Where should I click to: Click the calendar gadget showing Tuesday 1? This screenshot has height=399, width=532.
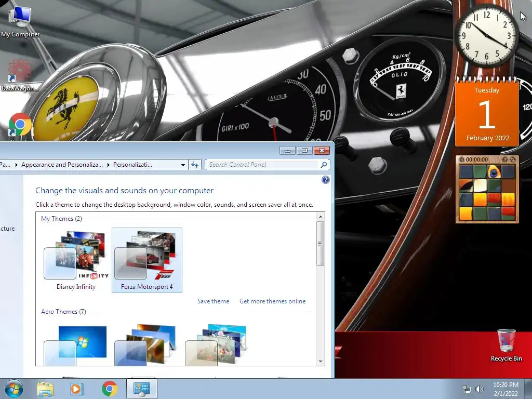click(487, 112)
